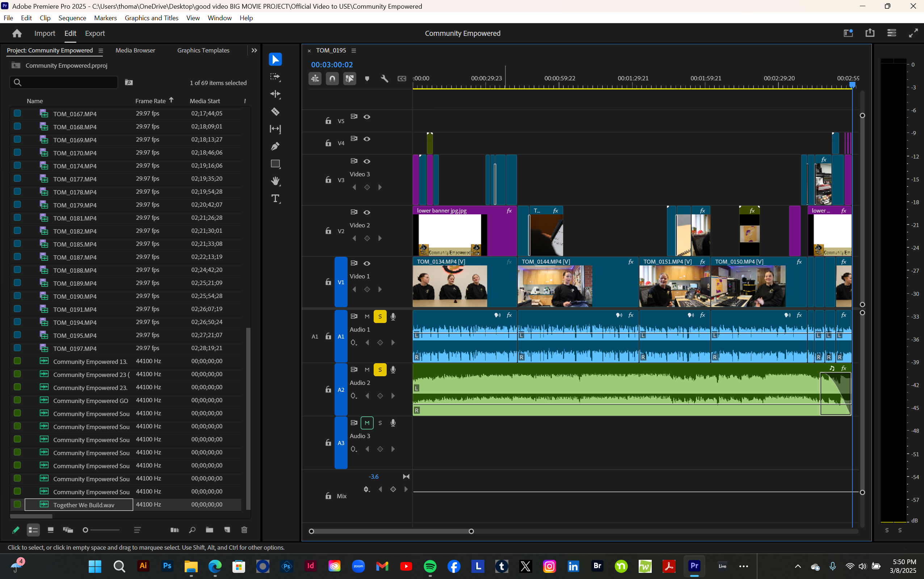Open the Sequence menu

pyautogui.click(x=72, y=18)
